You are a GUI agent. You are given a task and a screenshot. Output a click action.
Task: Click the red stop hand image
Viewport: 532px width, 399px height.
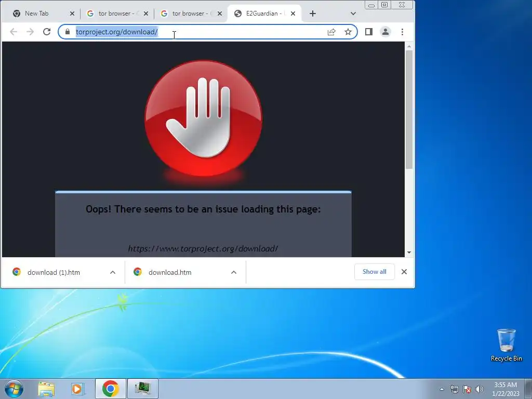coord(203,118)
